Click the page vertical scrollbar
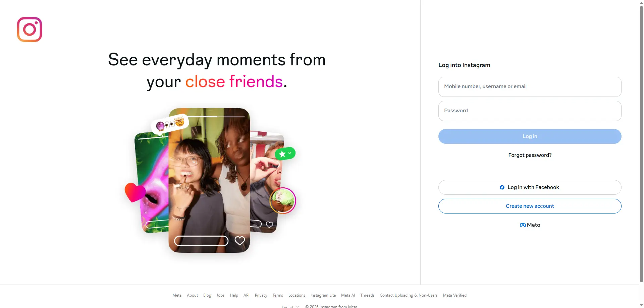The height and width of the screenshot is (308, 644). (x=641, y=144)
